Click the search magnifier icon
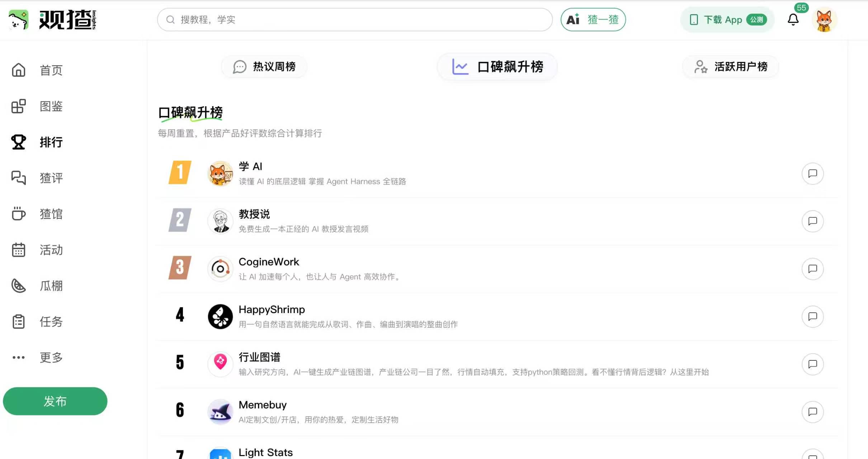Screen dimensions: 868x459 coord(170,20)
